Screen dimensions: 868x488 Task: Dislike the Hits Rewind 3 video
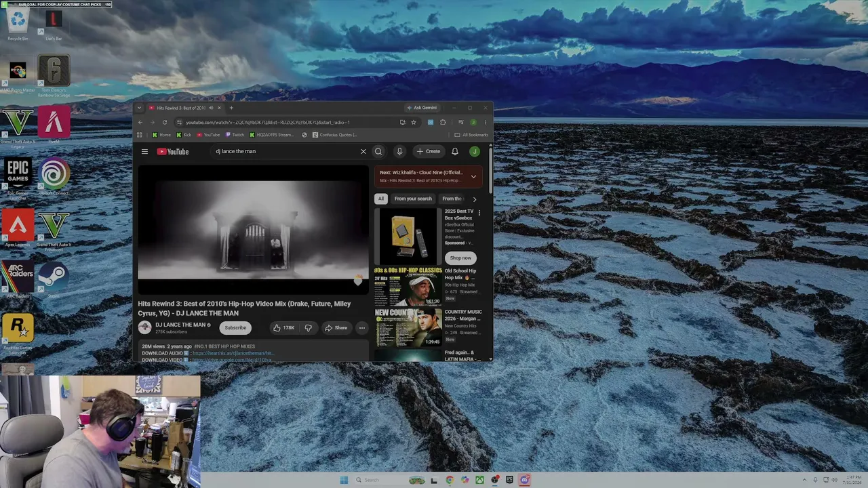(308, 328)
